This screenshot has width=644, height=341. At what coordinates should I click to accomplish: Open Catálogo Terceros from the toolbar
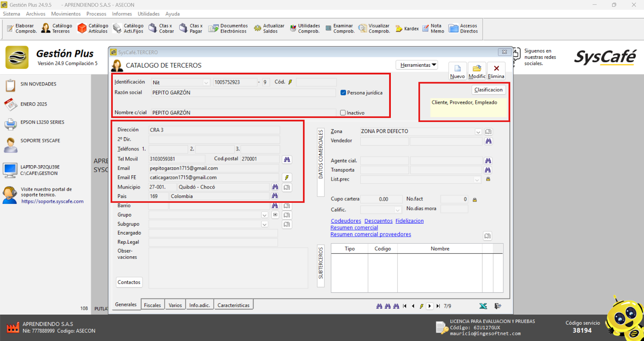click(x=57, y=28)
